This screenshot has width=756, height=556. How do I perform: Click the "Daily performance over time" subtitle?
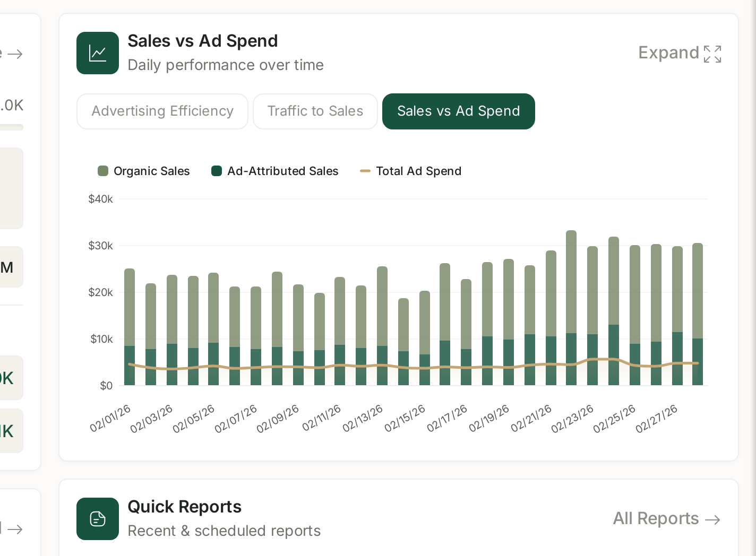point(226,65)
